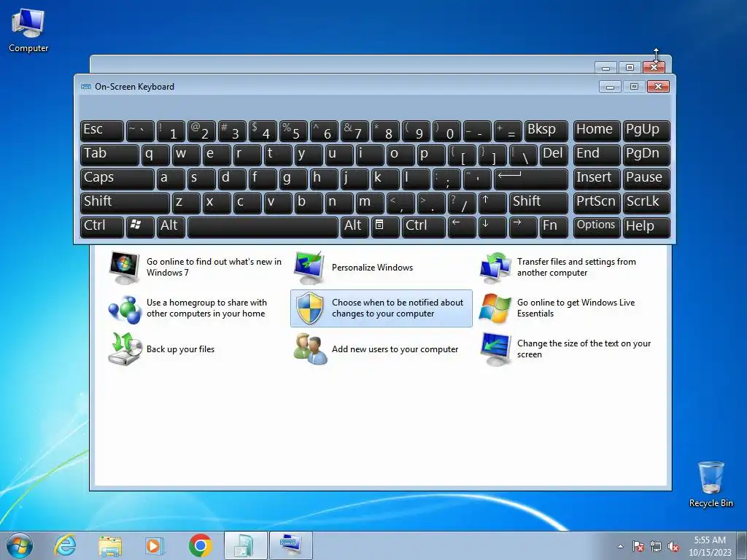Click the Home key
Image resolution: width=747 pixels, height=560 pixels.
(597, 131)
